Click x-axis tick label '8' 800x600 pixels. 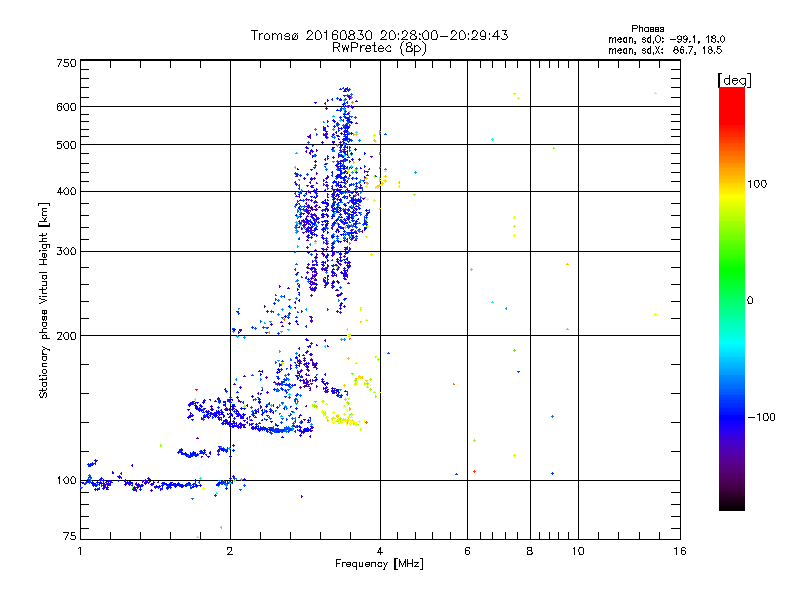pos(530,551)
